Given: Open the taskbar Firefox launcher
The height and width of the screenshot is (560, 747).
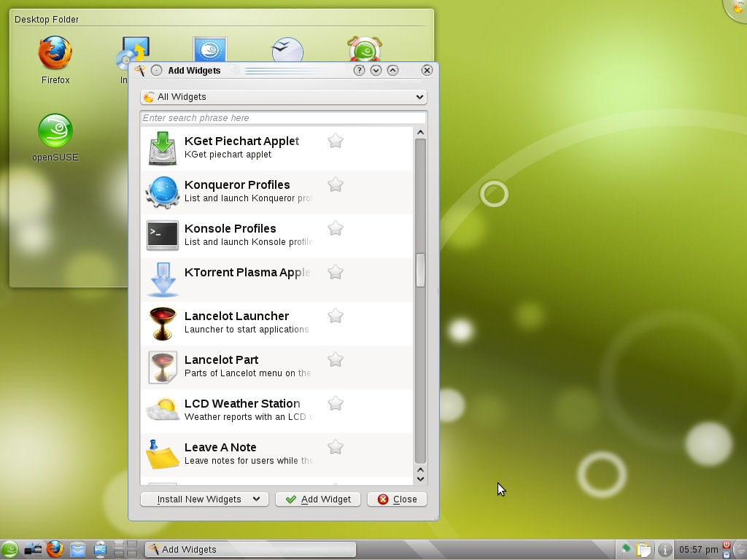Looking at the screenshot, I should click(x=55, y=549).
